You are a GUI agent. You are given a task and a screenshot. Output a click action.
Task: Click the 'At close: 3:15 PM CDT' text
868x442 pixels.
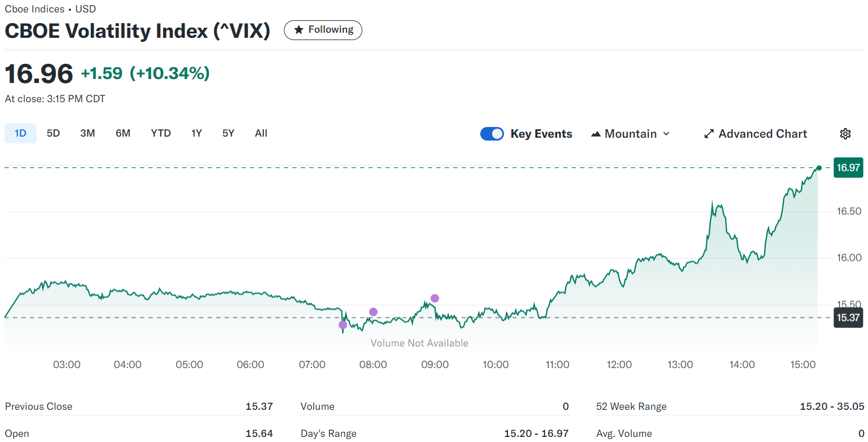[x=55, y=99]
